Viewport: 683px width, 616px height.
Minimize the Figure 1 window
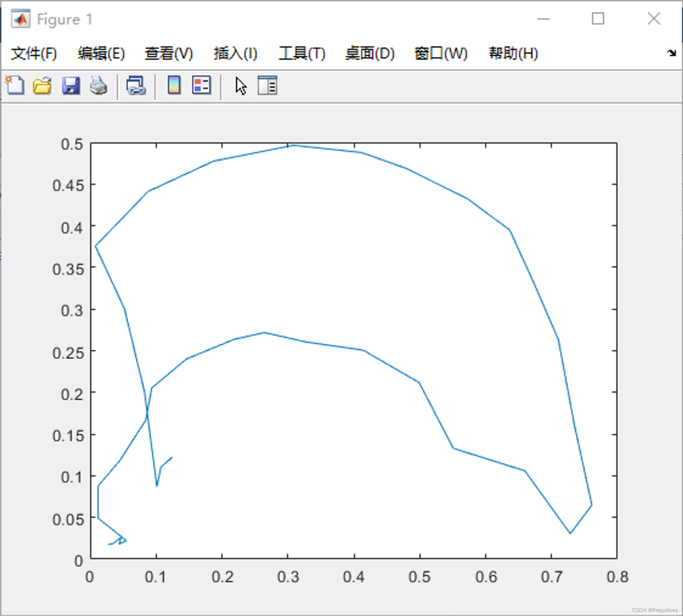coord(543,19)
